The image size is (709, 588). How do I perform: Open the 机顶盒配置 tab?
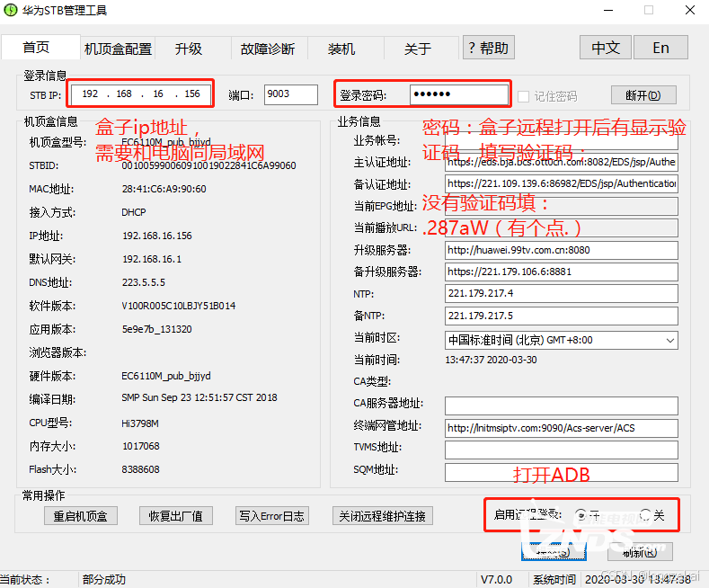pyautogui.click(x=118, y=49)
